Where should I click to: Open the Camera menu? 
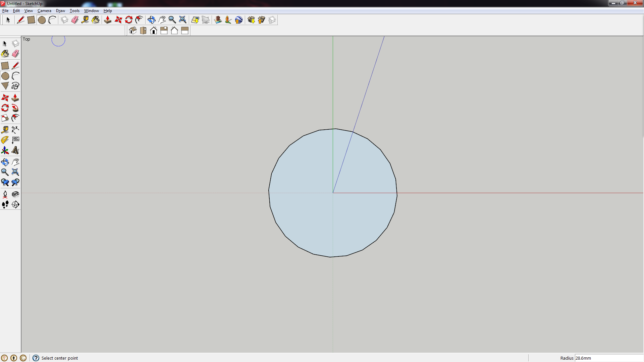pyautogui.click(x=44, y=11)
